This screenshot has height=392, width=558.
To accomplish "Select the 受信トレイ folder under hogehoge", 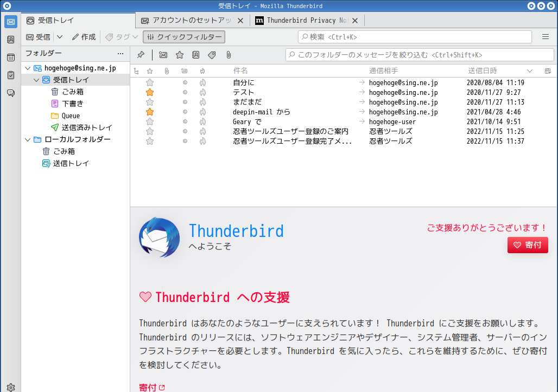I will 75,80.
